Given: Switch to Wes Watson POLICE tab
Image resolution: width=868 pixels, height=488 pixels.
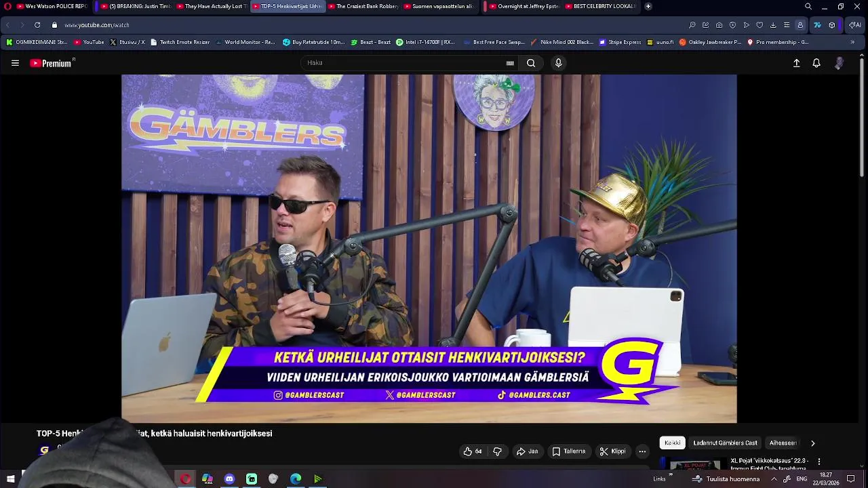Looking at the screenshot, I should (x=52, y=6).
